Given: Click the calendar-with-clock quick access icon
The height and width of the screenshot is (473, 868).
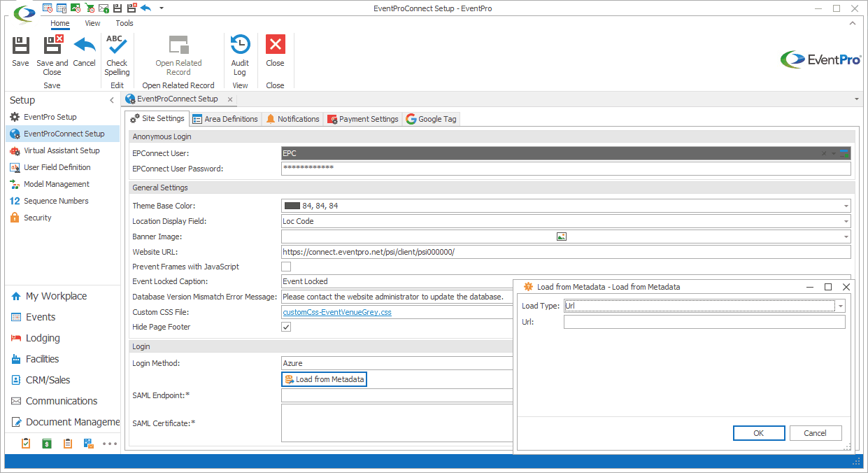Looking at the screenshot, I should click(48, 8).
